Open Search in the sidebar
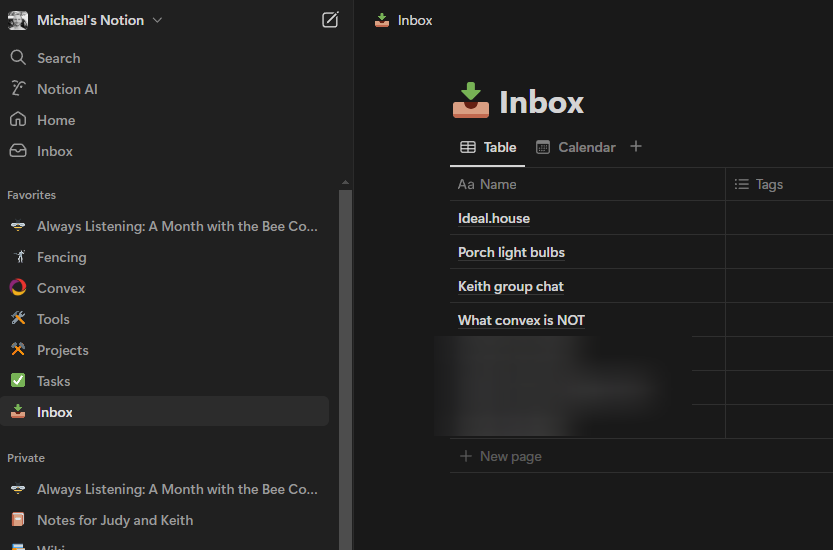 point(58,58)
